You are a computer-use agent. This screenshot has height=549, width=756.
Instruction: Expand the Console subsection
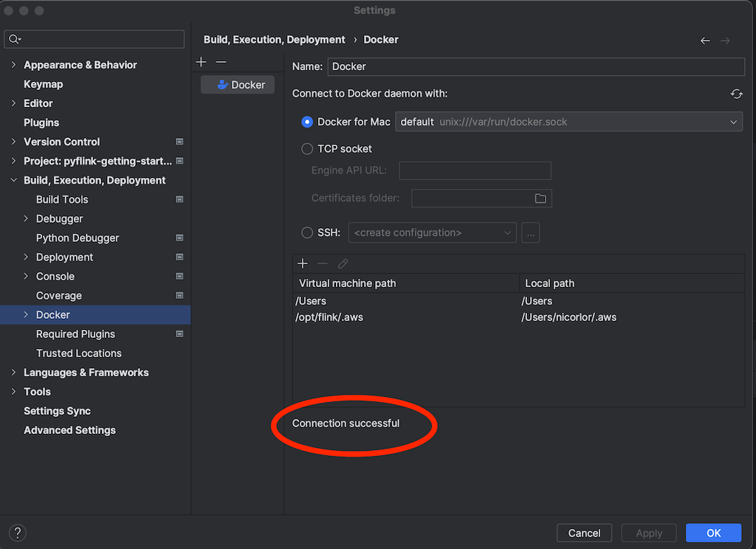26,276
